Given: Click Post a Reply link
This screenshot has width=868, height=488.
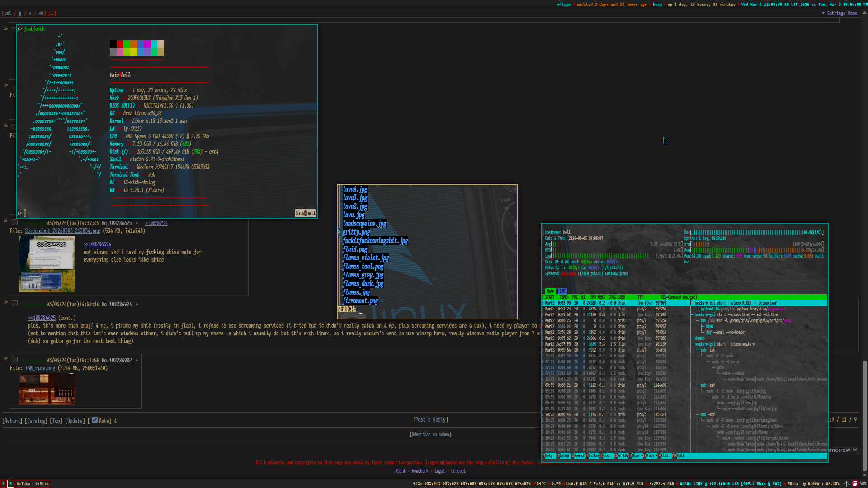Looking at the screenshot, I should tap(430, 420).
